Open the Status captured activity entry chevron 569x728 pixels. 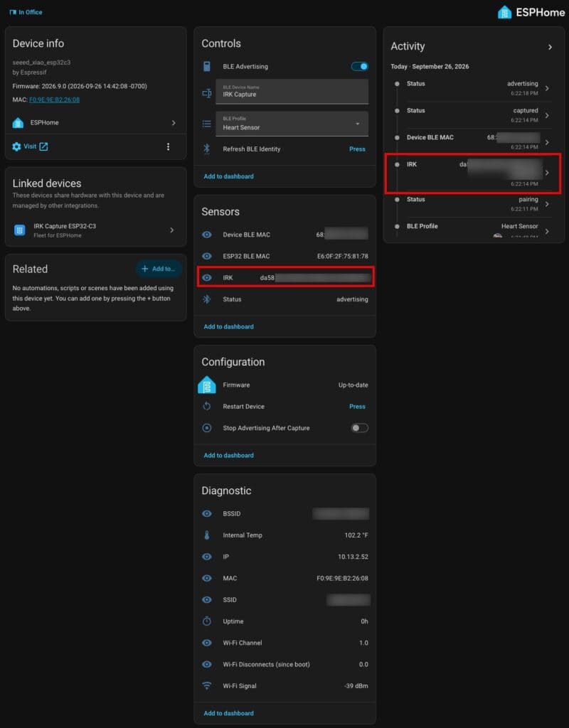(547, 115)
